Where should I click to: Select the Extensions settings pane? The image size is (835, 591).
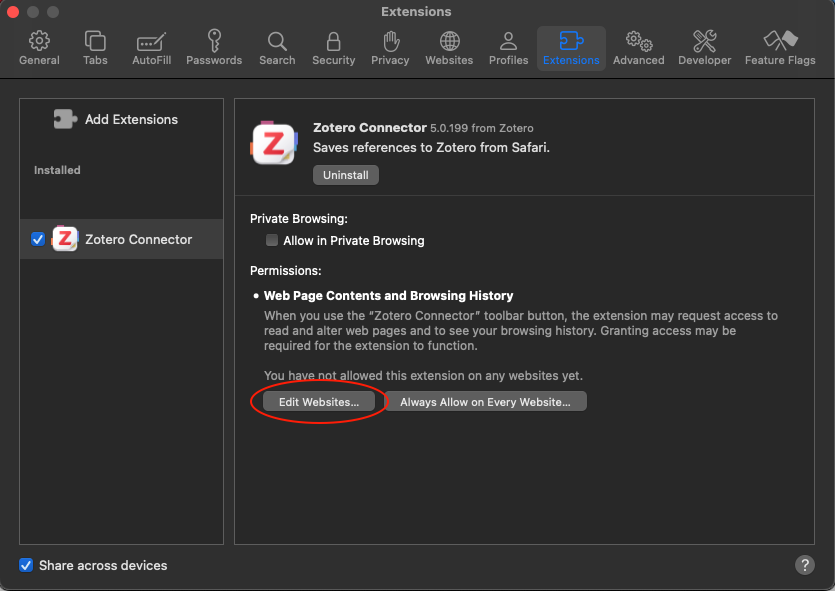pos(571,48)
